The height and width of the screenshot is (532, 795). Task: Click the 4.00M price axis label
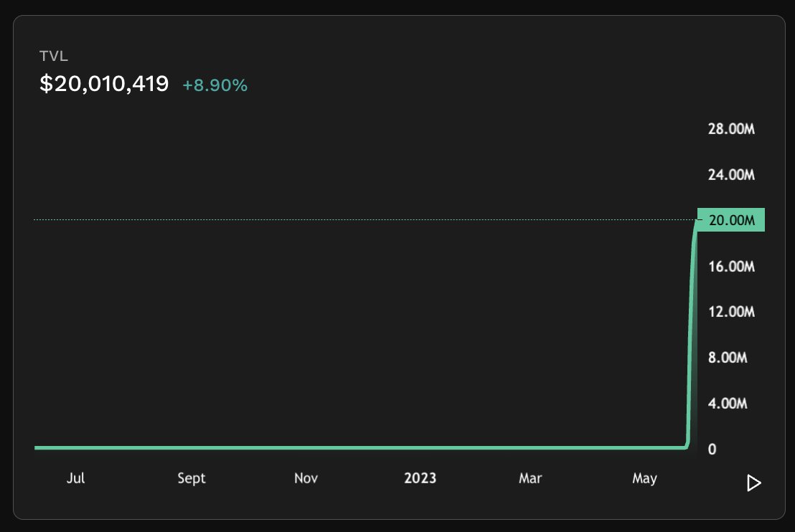coord(728,404)
